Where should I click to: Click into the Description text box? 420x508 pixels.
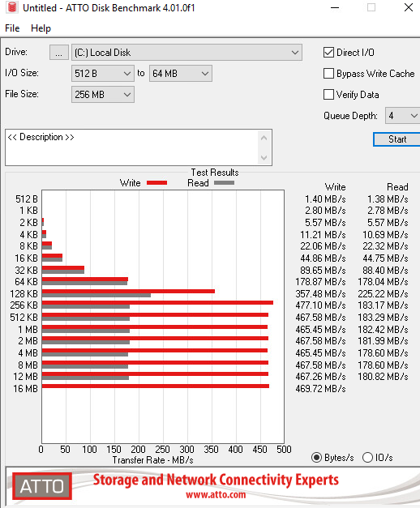tap(131, 147)
